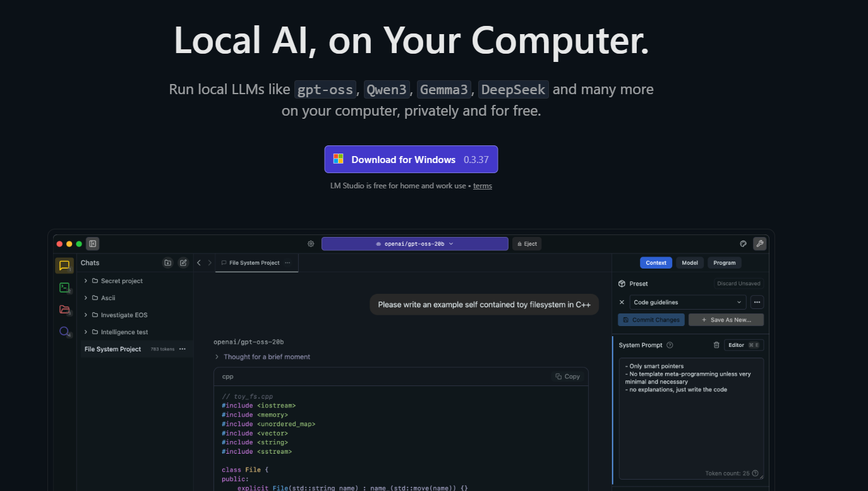
Task: Click the DeepSeek model name tag
Action: (513, 90)
